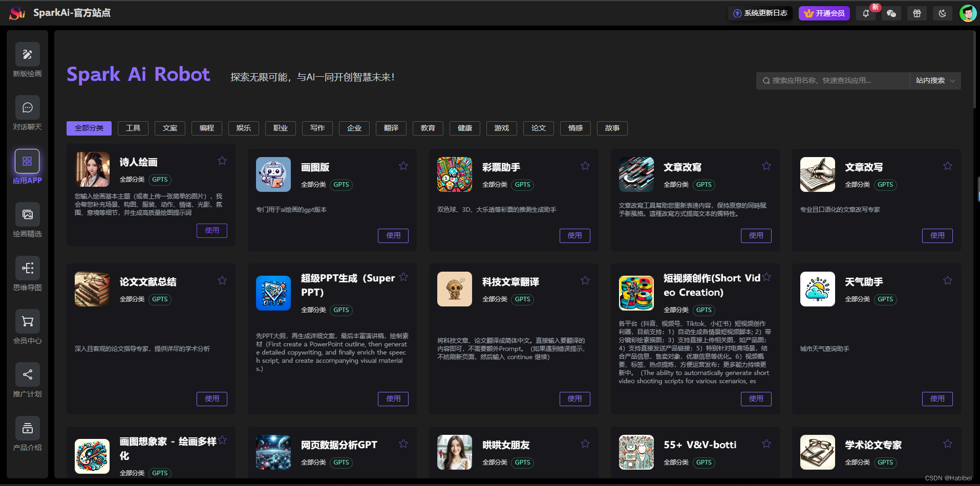Open 思维导图 mind map icon
The height and width of the screenshot is (486, 980).
[28, 268]
